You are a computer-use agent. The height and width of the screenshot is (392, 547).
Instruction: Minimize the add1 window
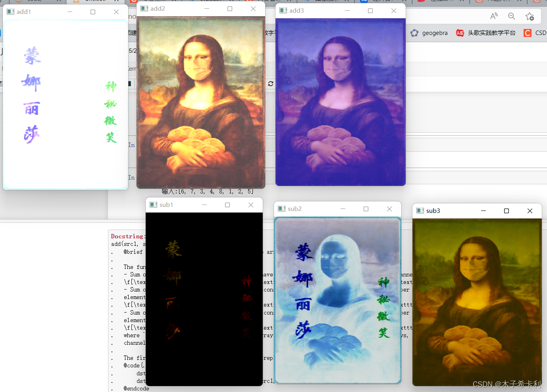click(x=70, y=12)
